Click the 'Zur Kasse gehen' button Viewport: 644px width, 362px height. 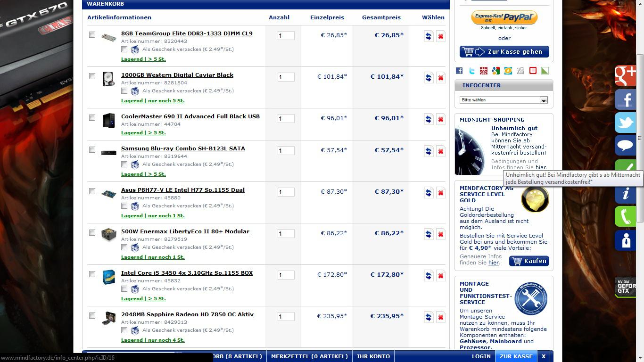(x=504, y=51)
